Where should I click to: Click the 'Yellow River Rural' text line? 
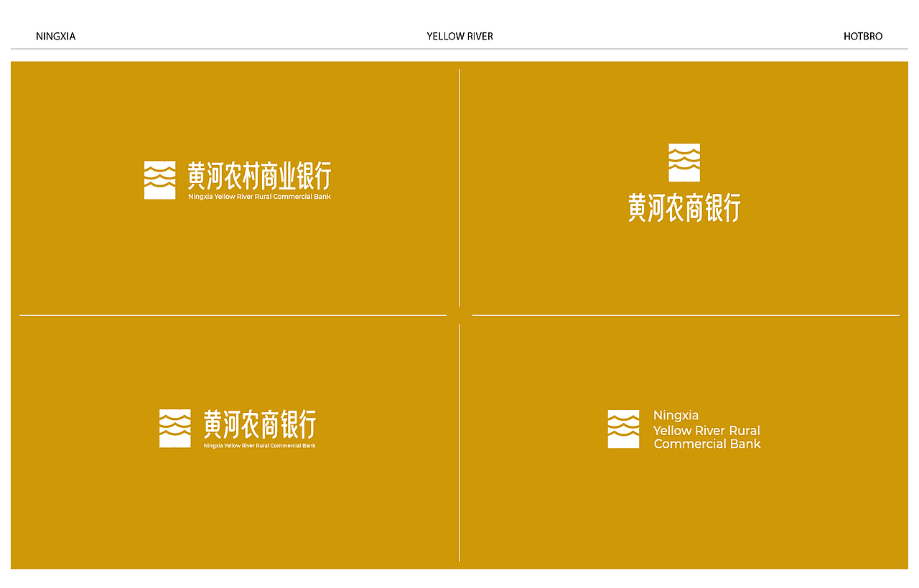pyautogui.click(x=706, y=431)
